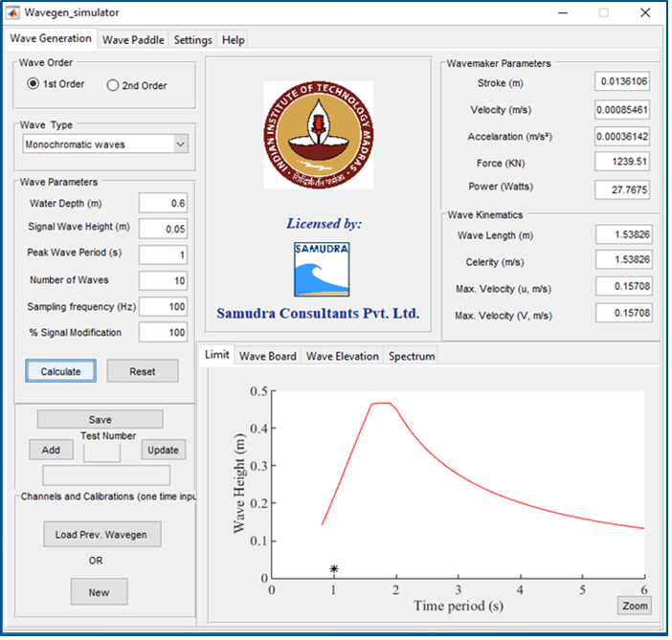This screenshot has height=640, width=672.
Task: Show the Wave Board plot tab
Action: pos(267,356)
